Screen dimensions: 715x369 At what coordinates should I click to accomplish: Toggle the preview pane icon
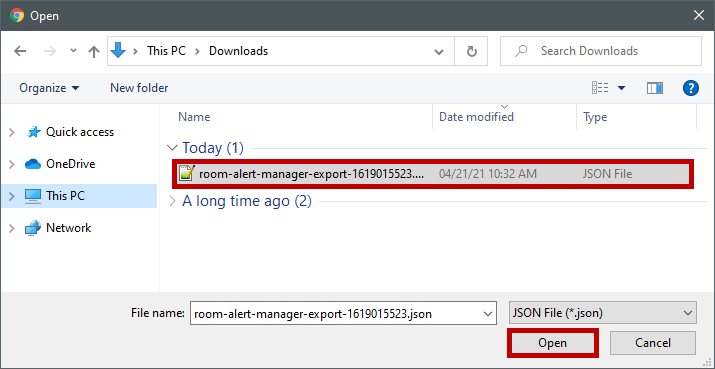pos(655,88)
